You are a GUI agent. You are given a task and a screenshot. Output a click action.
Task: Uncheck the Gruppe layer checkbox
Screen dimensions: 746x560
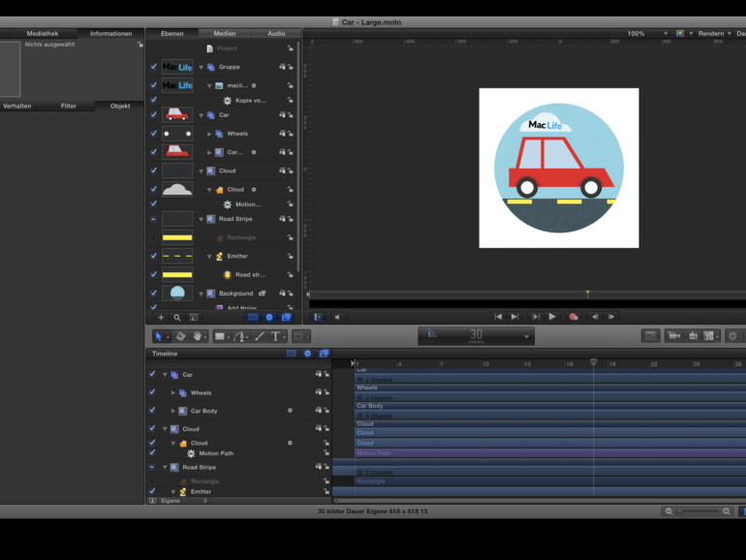(153, 67)
